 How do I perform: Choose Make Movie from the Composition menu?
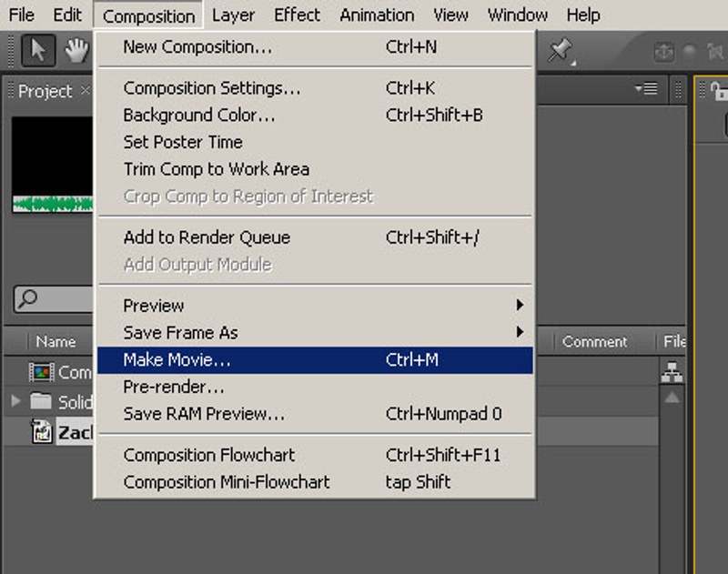pos(177,360)
